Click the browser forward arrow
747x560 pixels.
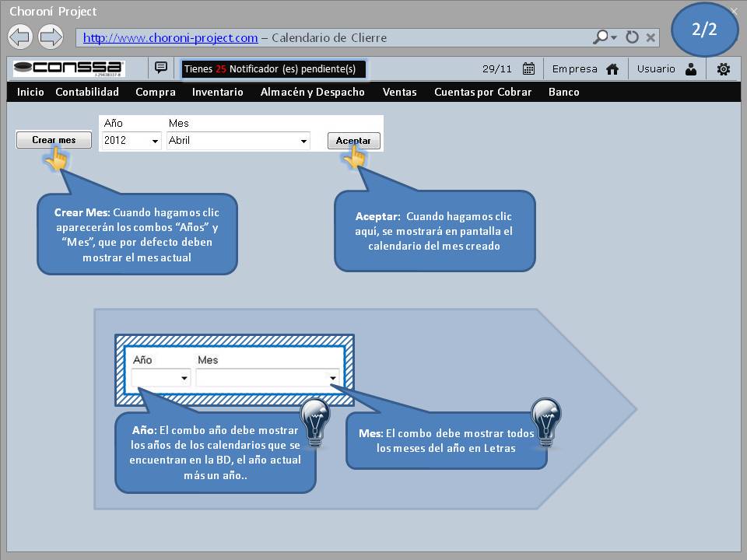51,37
